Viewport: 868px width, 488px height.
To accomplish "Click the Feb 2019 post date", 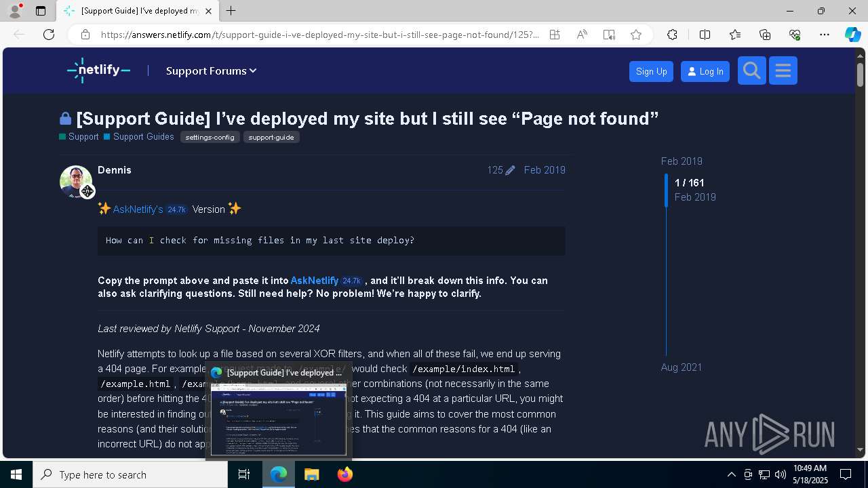I will [x=545, y=170].
